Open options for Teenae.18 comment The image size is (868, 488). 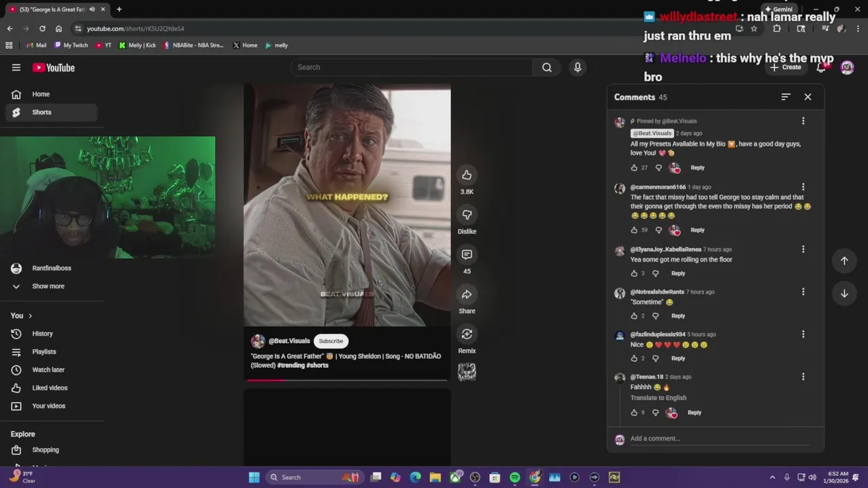pos(803,376)
